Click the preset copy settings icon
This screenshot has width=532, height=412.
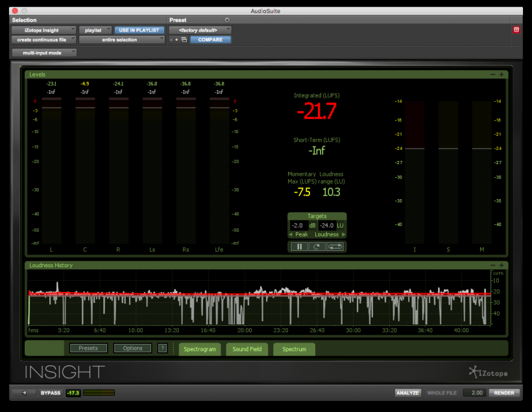[x=184, y=40]
